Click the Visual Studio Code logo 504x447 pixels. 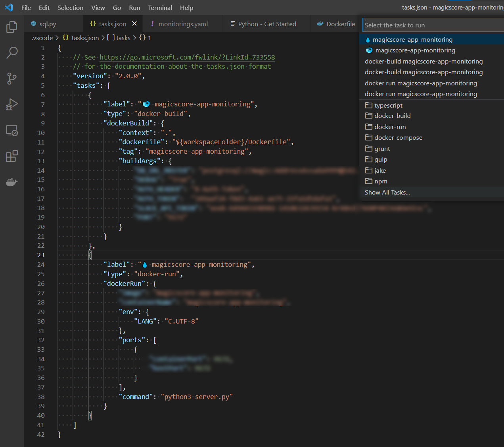(9, 8)
